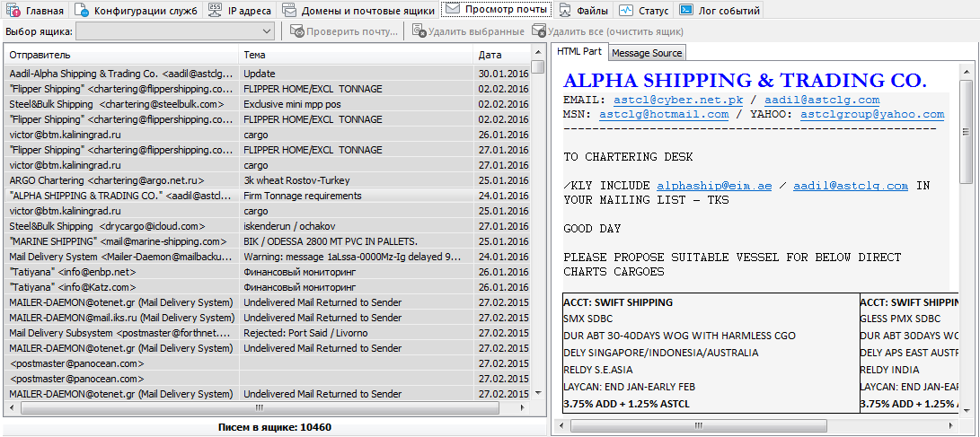
Task: Open the alphaship@eim.ae link
Action: pos(714,186)
